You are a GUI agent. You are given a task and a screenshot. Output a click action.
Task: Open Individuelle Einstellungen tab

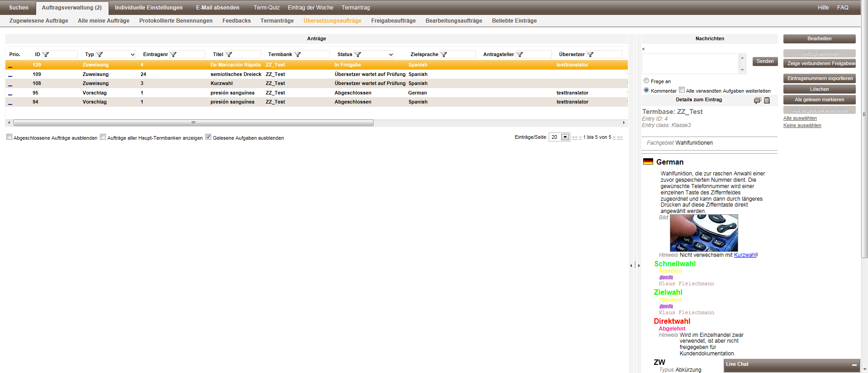click(149, 8)
